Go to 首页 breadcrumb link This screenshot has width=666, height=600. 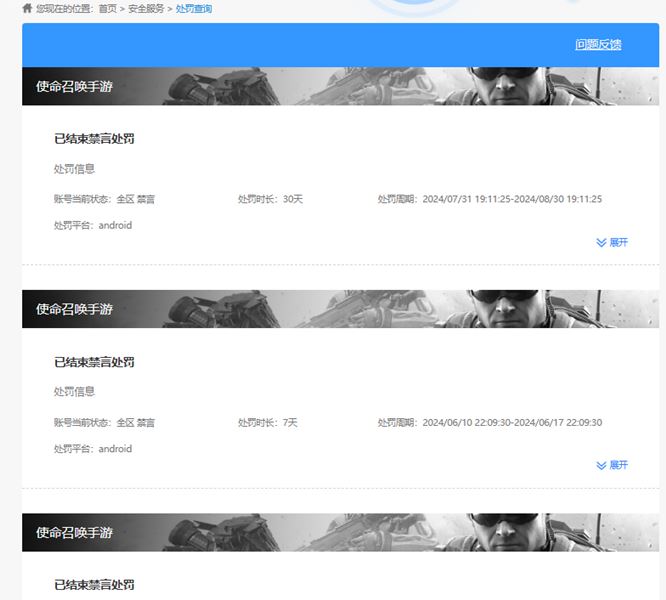[107, 8]
